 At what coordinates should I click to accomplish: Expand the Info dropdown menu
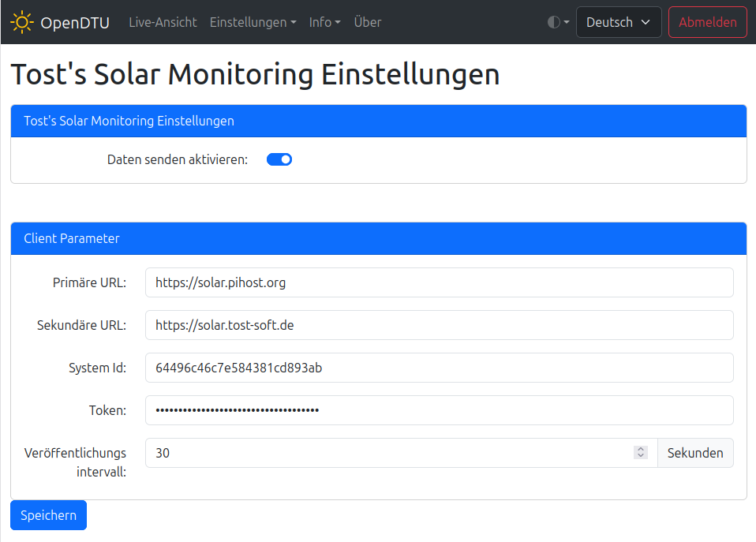tap(324, 22)
